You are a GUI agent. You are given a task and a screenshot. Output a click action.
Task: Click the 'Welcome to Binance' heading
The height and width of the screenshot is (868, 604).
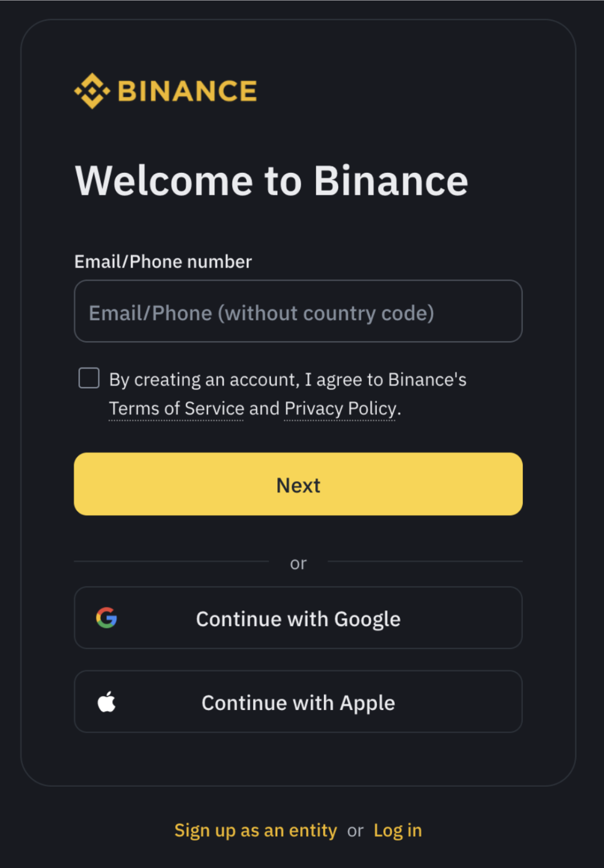271,181
